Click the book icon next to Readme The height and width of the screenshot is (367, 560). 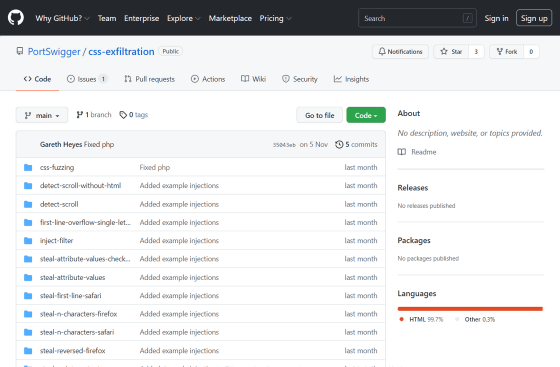point(402,152)
